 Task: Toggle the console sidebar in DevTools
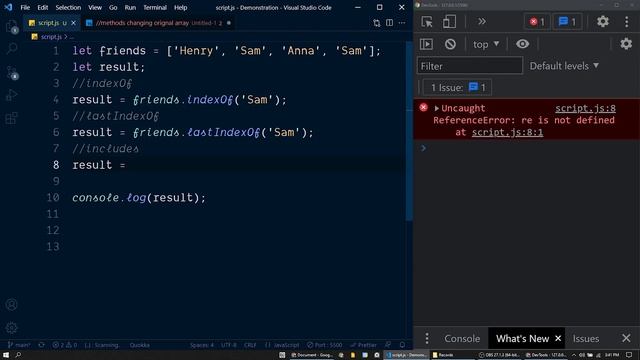pos(426,44)
